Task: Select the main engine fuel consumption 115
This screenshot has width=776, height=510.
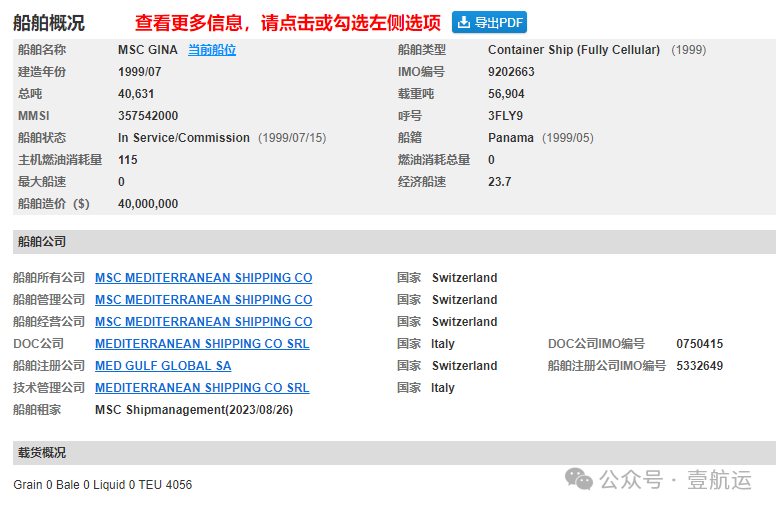Action: pyautogui.click(x=128, y=160)
